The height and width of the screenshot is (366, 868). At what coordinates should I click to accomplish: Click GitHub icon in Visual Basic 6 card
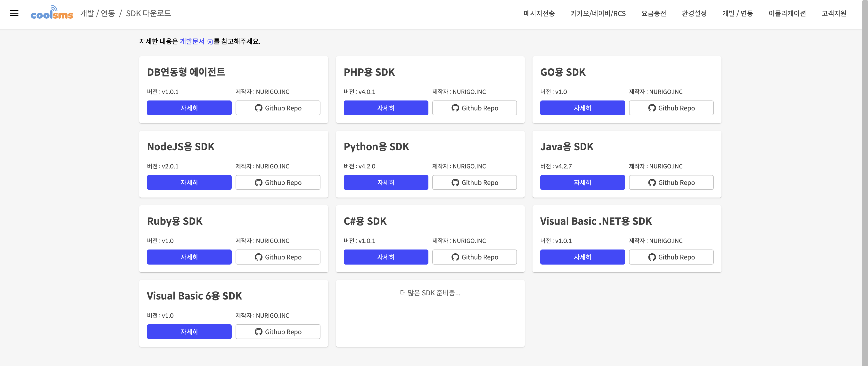click(258, 332)
